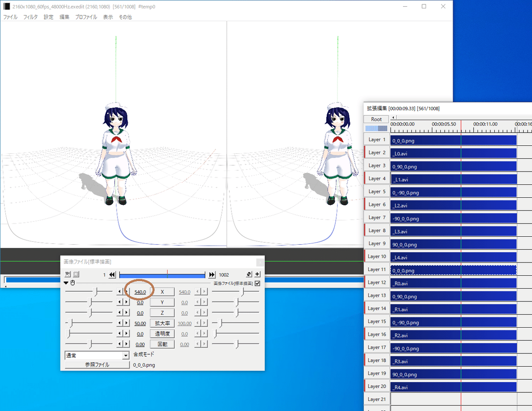Click the Root scene button in timeline

click(x=376, y=119)
